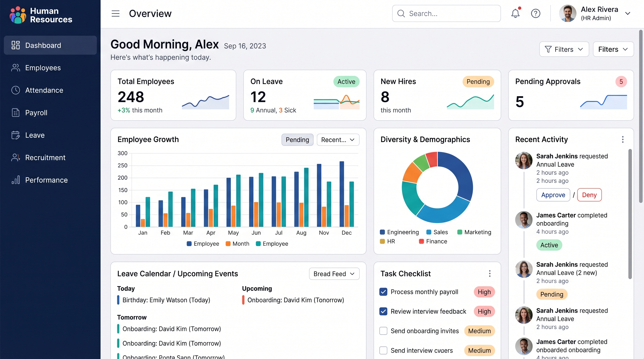The width and height of the screenshot is (644, 359).
Task: Click the Payroll document icon
Action: pyautogui.click(x=15, y=113)
